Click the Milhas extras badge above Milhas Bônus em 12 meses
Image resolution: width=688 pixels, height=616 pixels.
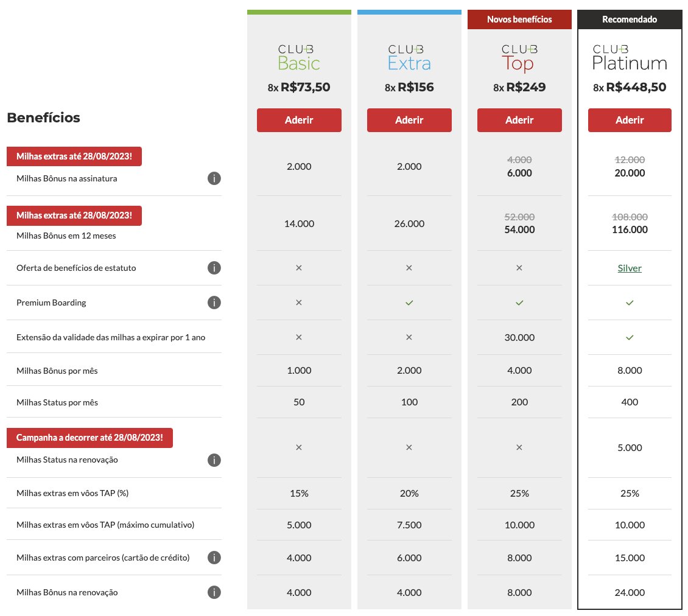pyautogui.click(x=74, y=216)
